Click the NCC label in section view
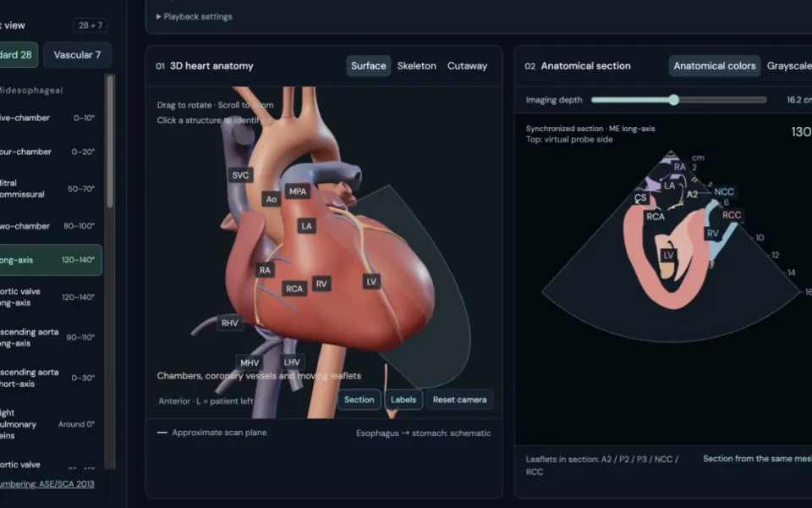The width and height of the screenshot is (812, 508). pos(724,192)
